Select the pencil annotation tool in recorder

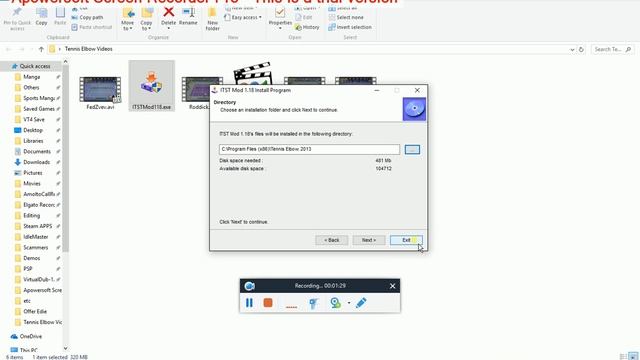tap(361, 303)
